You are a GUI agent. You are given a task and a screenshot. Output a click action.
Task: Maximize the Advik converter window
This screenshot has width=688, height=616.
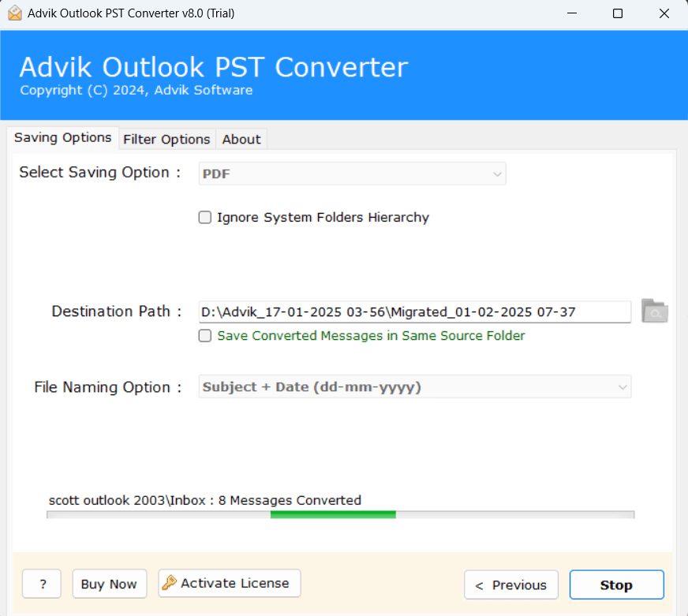coord(617,13)
